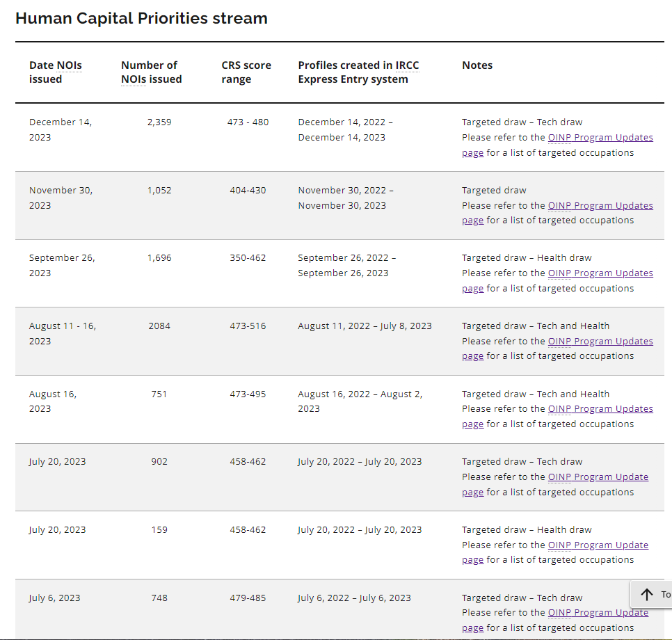672x640 pixels.
Task: Click the 'August 11, 2022 – July 8, 2023' cell
Action: point(365,326)
